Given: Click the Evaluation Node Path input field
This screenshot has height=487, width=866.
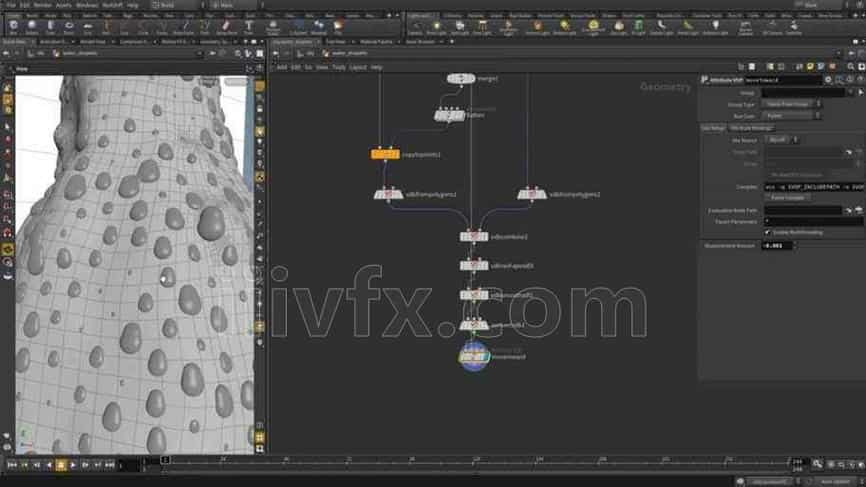Looking at the screenshot, I should (x=803, y=210).
